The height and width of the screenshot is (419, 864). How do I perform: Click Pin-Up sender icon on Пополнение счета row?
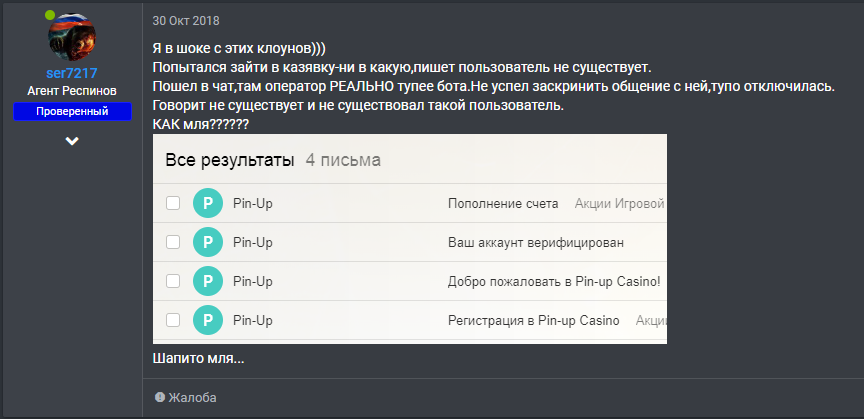tap(207, 203)
